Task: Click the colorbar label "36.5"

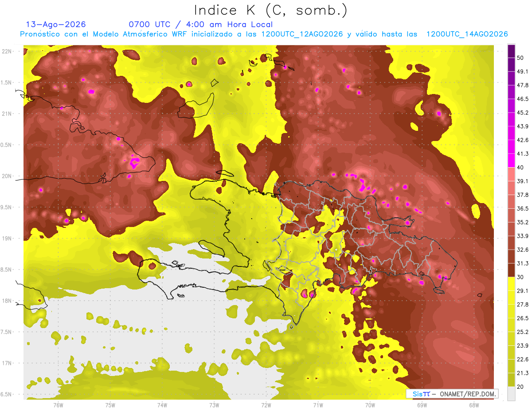Action: pos(522,208)
